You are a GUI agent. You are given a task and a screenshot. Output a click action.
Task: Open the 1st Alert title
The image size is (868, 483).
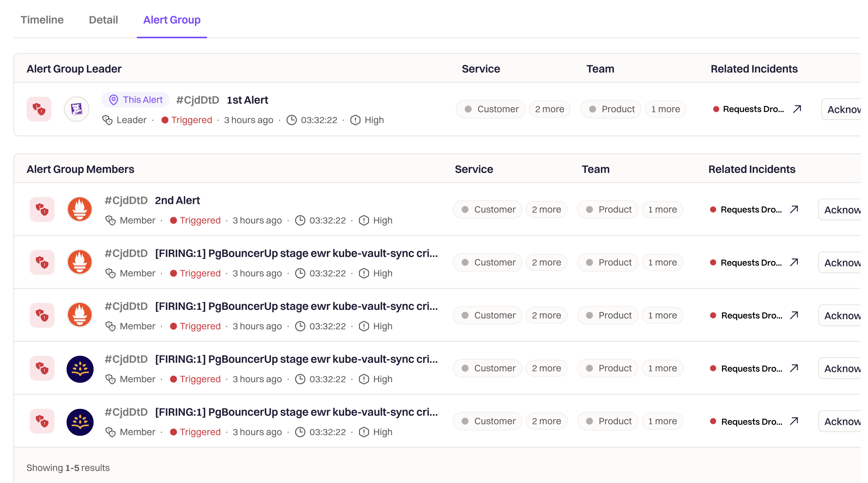pyautogui.click(x=247, y=100)
